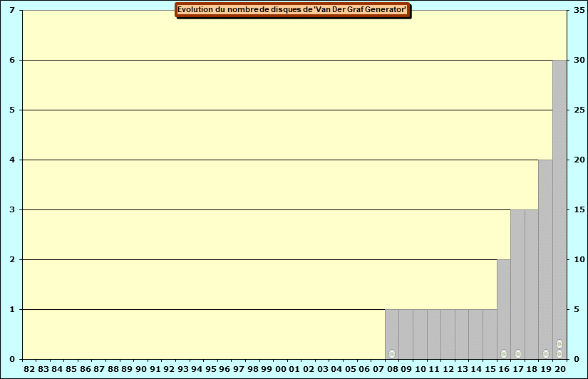Select the gray bar for year 10
588x379 pixels.
coord(420,334)
